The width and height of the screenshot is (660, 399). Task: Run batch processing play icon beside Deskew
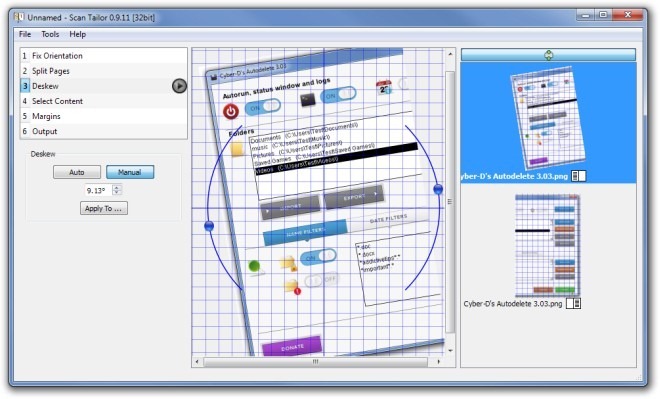(179, 86)
